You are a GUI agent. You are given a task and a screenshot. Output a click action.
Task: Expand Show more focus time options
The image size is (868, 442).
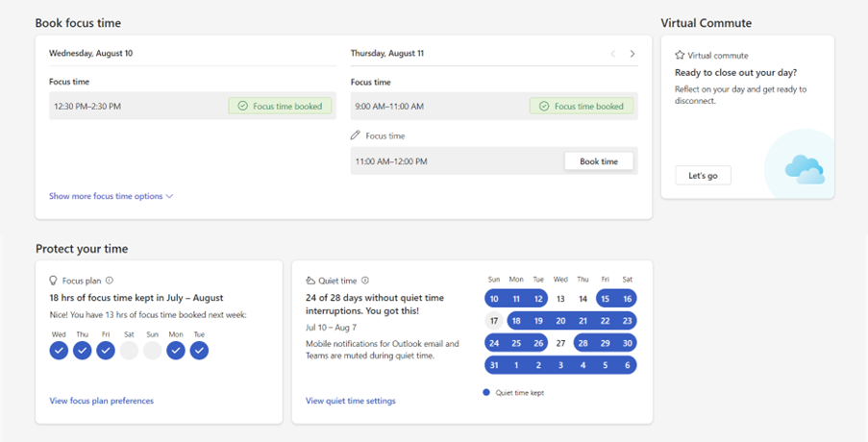tap(111, 196)
